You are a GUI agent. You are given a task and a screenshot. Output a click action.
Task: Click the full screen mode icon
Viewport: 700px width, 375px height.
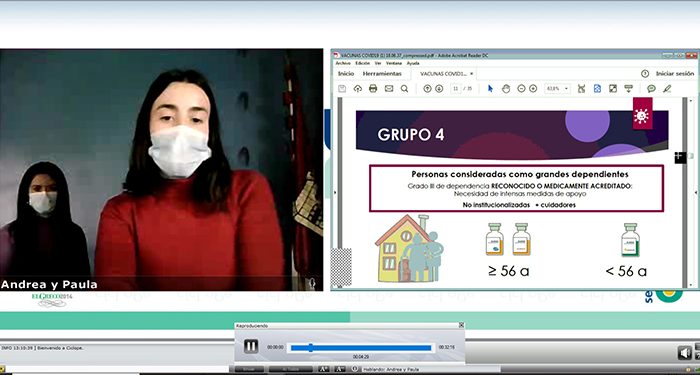(613, 88)
